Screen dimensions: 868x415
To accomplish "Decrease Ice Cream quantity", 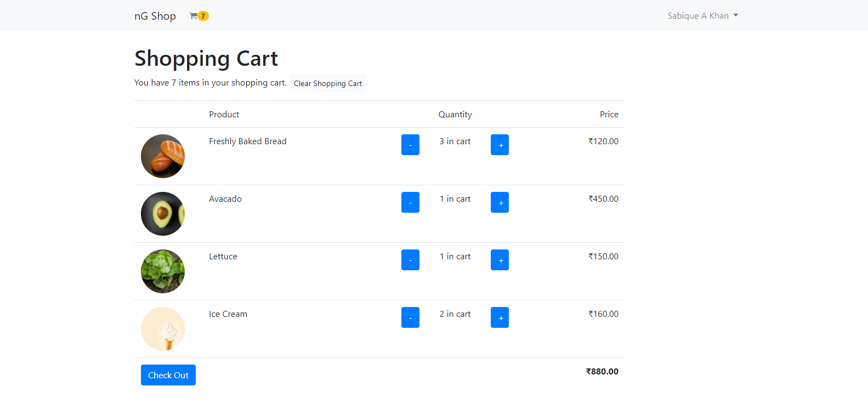I will (410, 317).
